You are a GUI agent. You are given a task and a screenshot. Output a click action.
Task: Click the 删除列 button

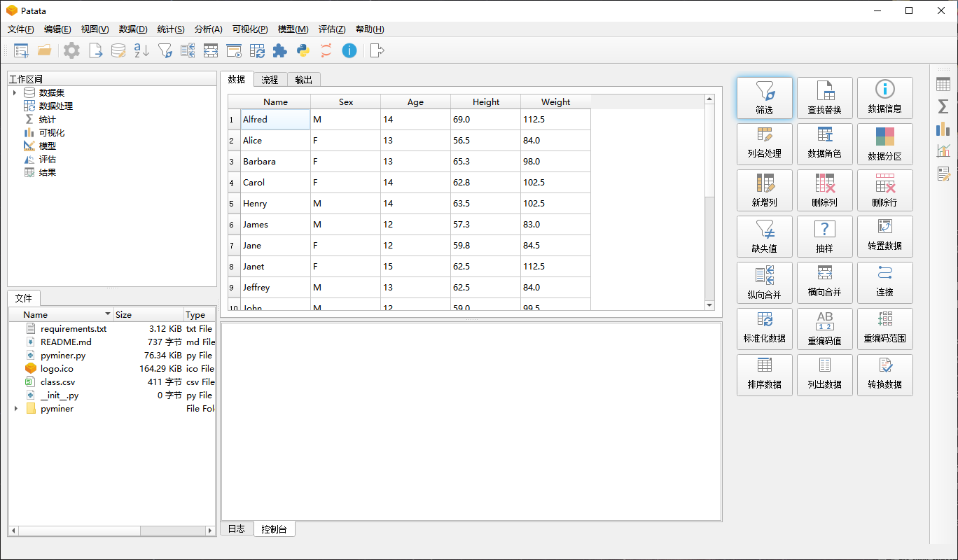pyautogui.click(x=824, y=190)
